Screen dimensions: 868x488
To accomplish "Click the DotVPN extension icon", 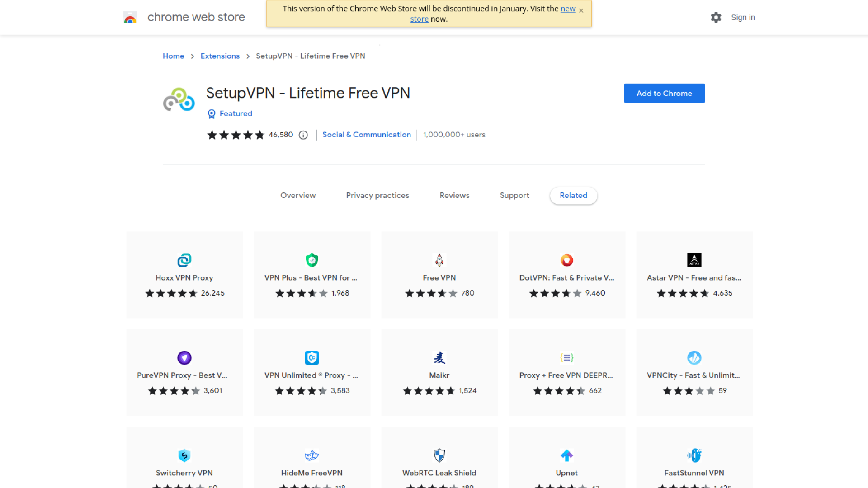I will 567,260.
